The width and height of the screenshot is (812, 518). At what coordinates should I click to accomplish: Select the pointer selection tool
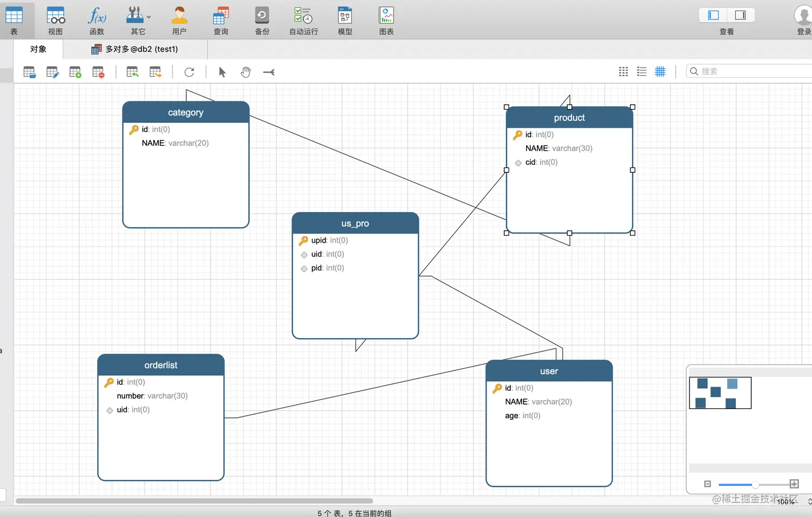point(222,72)
